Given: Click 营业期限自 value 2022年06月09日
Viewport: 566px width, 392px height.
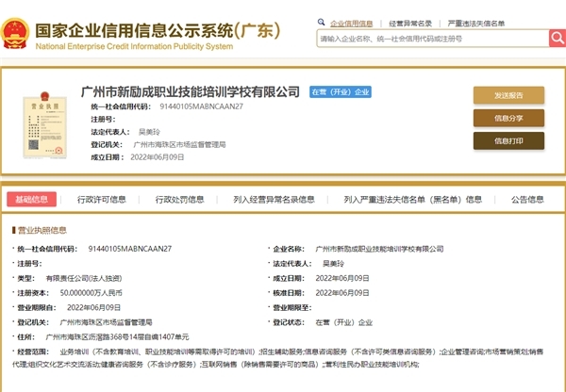Looking at the screenshot, I should point(93,307).
